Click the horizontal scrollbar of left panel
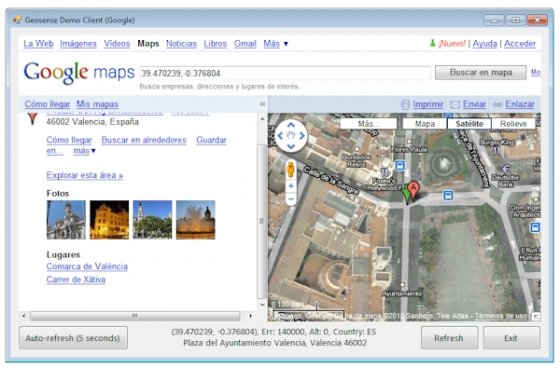Image resolution: width=560 pixels, height=368 pixels. tap(135, 316)
